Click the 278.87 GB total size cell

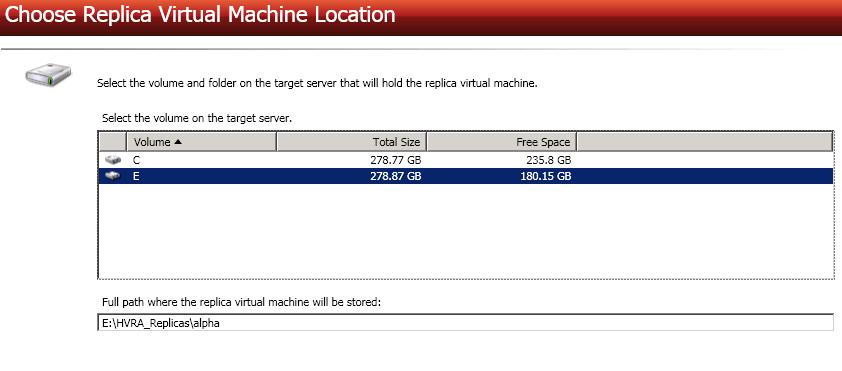point(396,176)
